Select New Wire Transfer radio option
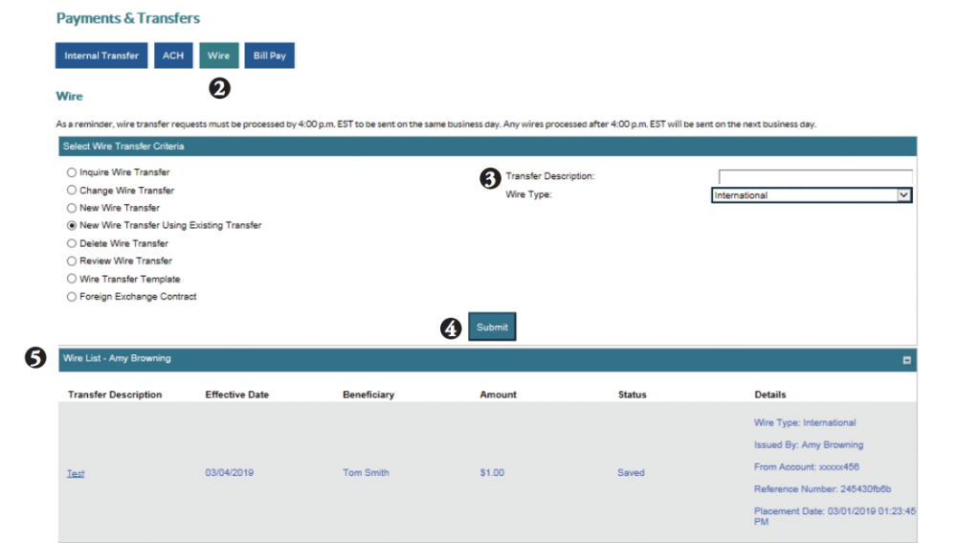Screen dimensions: 980x543 (x=71, y=208)
